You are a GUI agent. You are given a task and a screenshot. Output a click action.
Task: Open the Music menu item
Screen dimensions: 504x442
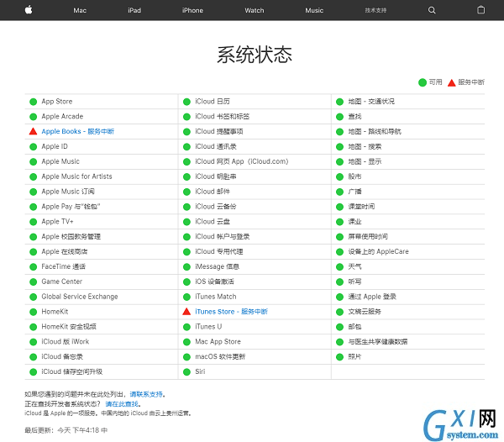(314, 10)
